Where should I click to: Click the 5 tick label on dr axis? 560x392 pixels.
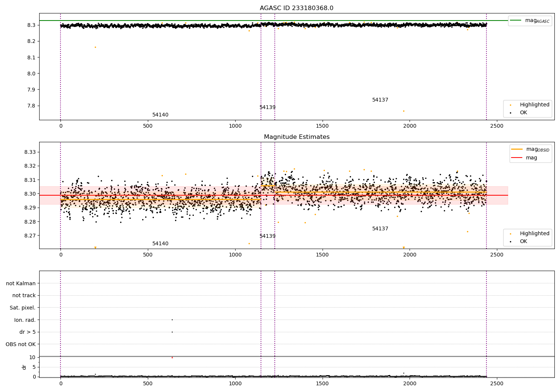coord(34,367)
